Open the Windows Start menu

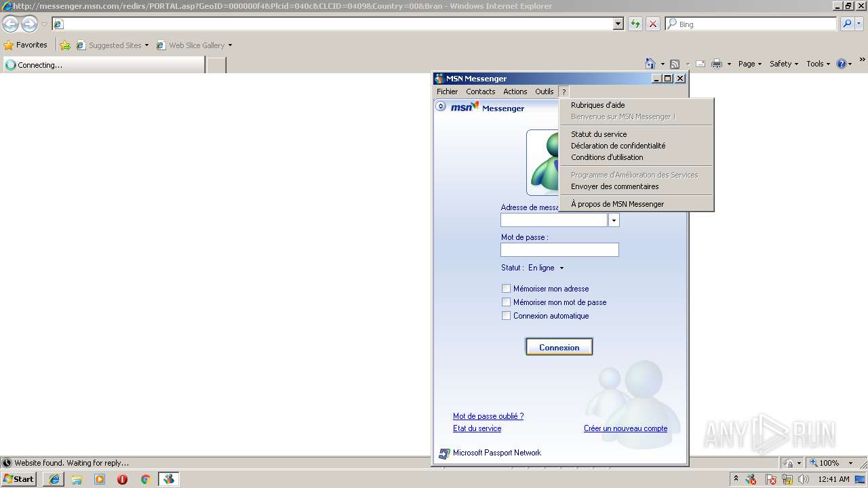pyautogui.click(x=18, y=479)
